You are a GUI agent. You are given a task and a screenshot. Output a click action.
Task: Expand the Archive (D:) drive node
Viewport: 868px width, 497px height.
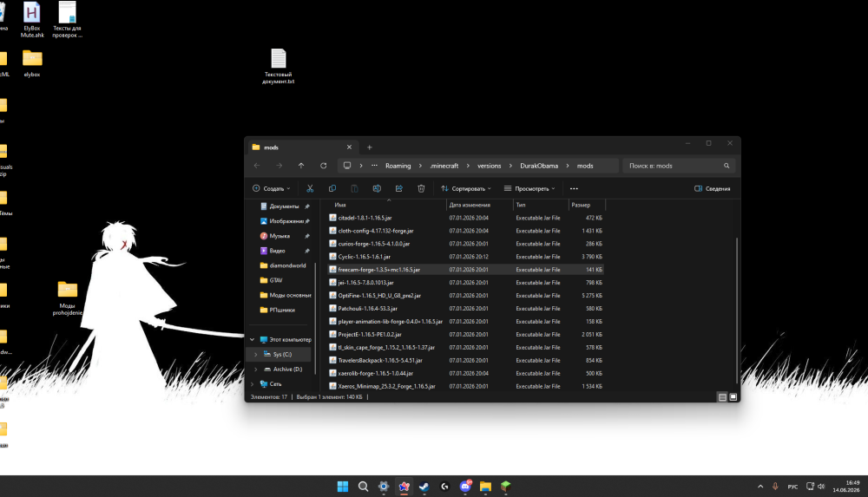tap(256, 369)
